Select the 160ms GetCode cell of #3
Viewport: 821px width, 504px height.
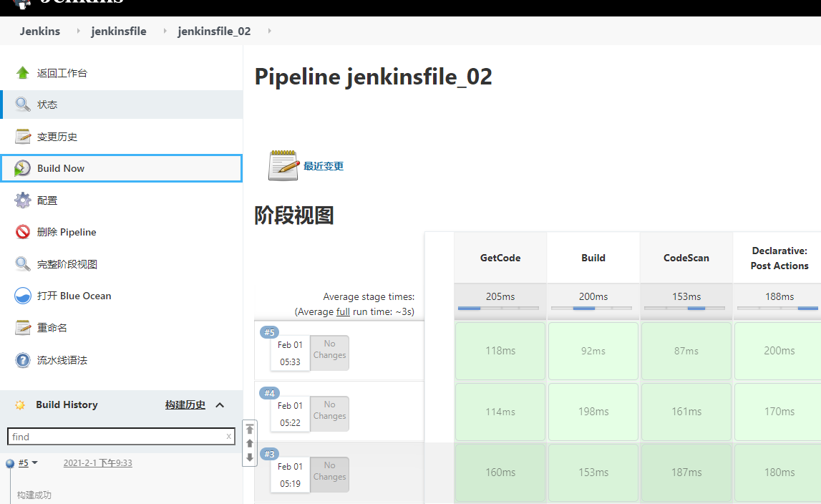point(500,472)
